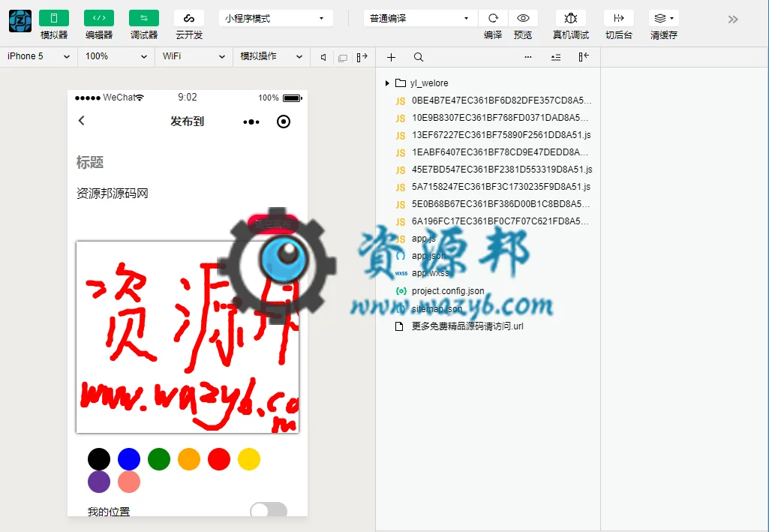Screen dimensions: 769x532
Task: Toggle the debugger panel button
Action: coord(144,18)
